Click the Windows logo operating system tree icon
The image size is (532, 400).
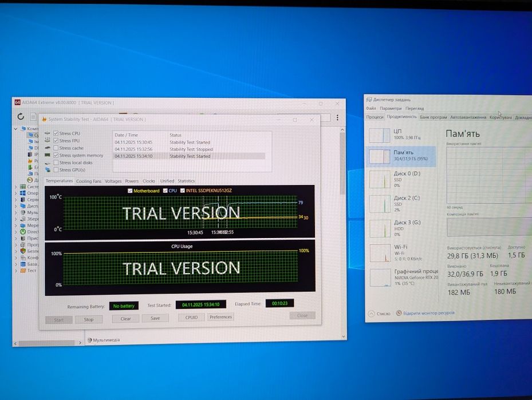(23, 193)
